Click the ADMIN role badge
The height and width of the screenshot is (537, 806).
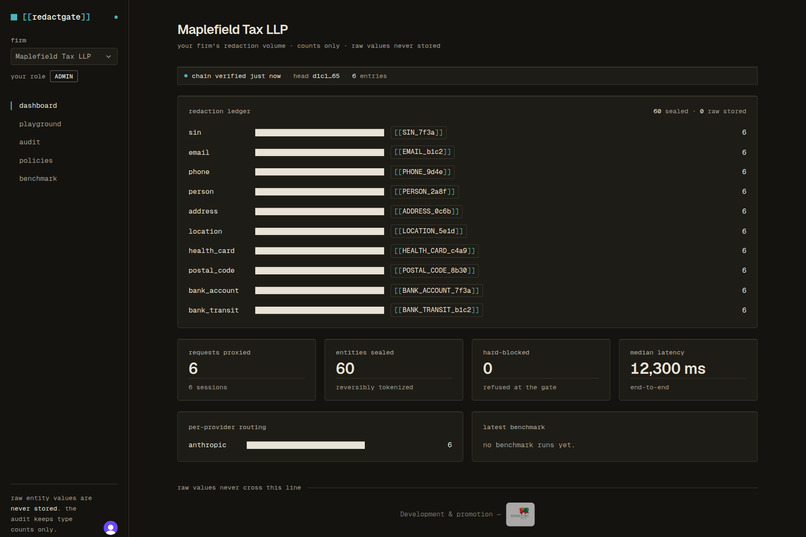click(x=64, y=77)
